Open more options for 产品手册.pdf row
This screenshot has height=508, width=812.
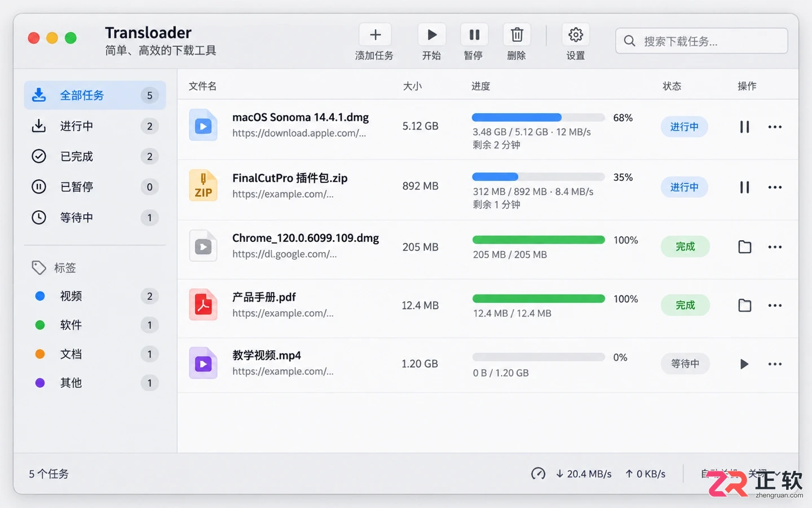(x=775, y=306)
